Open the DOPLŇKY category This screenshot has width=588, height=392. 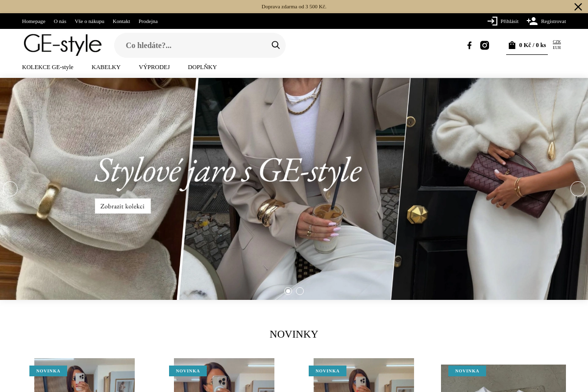click(x=202, y=67)
